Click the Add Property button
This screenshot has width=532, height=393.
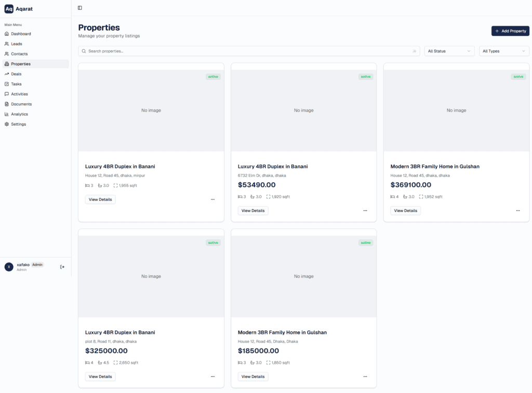[510, 31]
